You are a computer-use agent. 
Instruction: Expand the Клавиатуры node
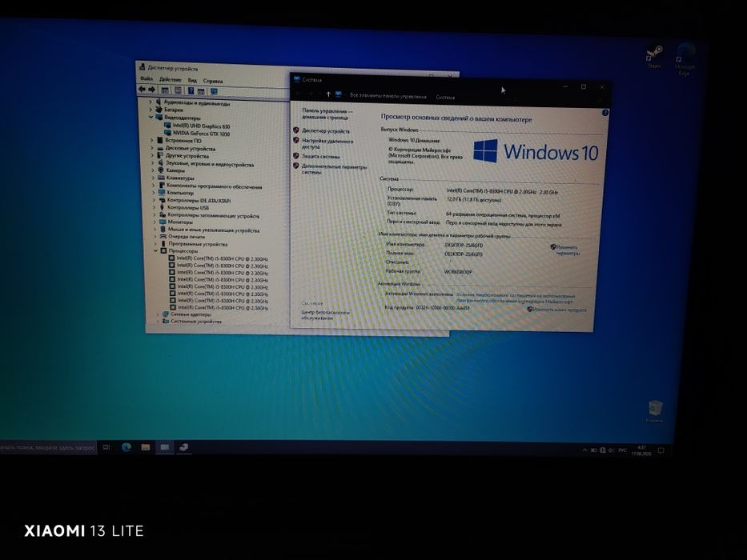coord(154,178)
